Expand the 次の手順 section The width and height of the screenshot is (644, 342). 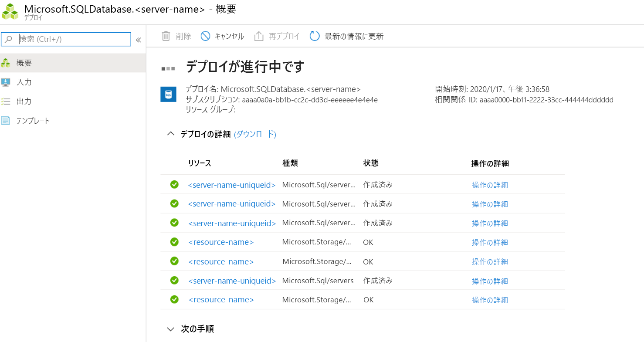171,329
